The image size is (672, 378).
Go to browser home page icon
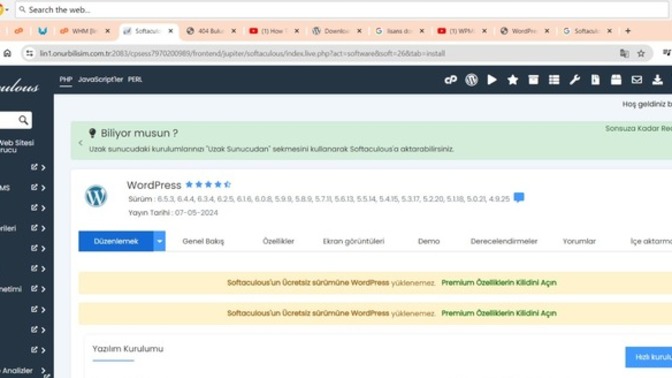(7, 53)
